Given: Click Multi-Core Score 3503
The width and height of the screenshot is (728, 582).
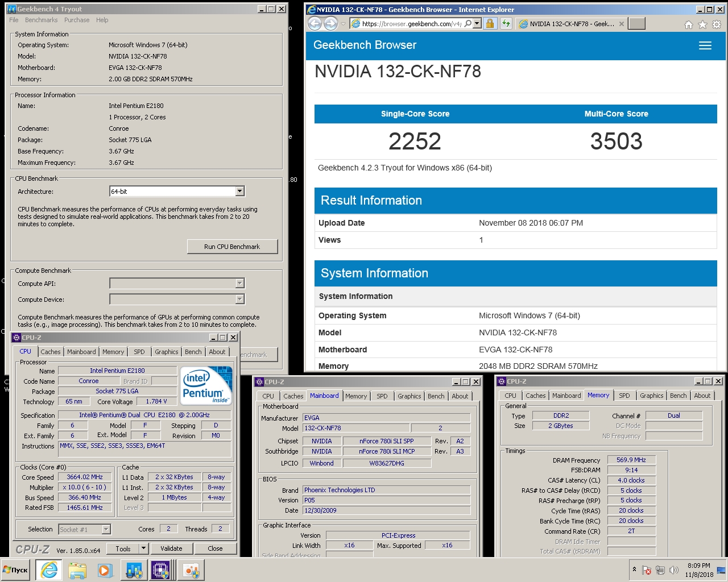Looking at the screenshot, I should 617,142.
